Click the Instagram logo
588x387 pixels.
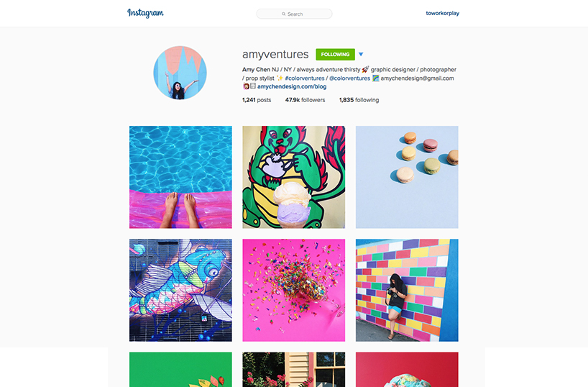[x=145, y=13]
